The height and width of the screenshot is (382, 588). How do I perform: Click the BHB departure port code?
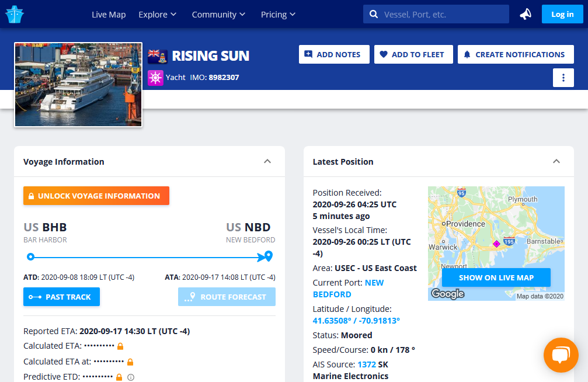coord(54,227)
